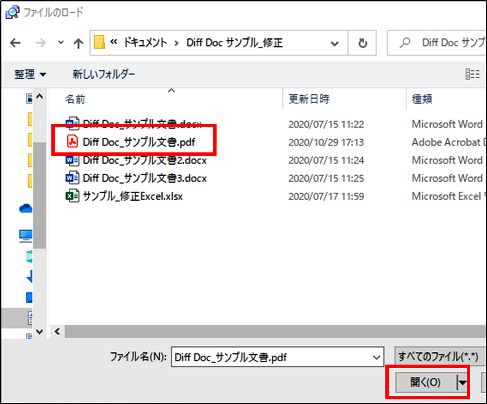Click navigation pane scroll down arrow
The width and height of the screenshot is (487, 404).
point(40,332)
